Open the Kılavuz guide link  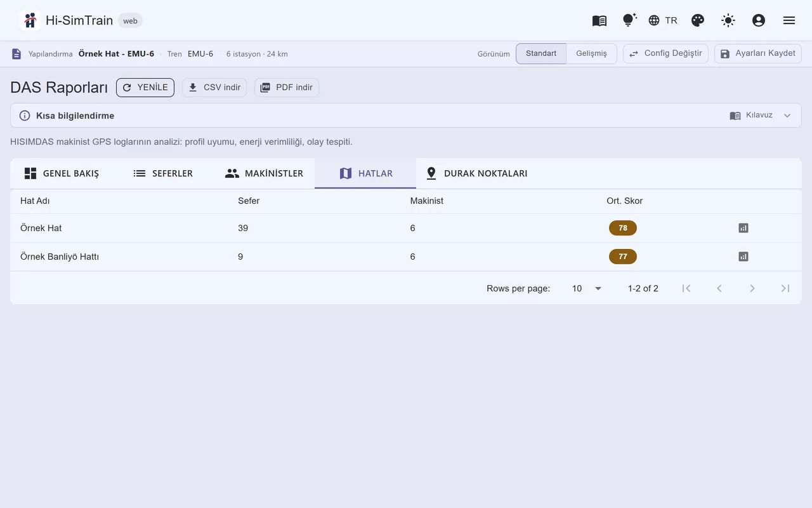pos(751,116)
